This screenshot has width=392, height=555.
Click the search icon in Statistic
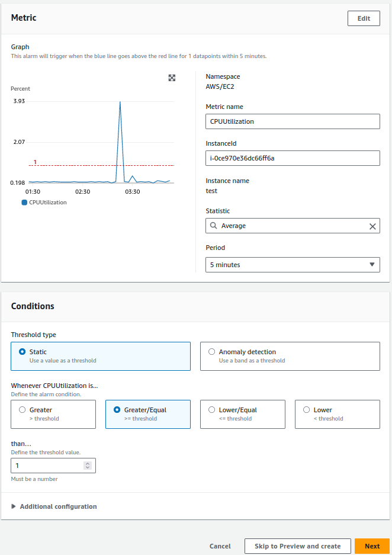click(x=213, y=226)
